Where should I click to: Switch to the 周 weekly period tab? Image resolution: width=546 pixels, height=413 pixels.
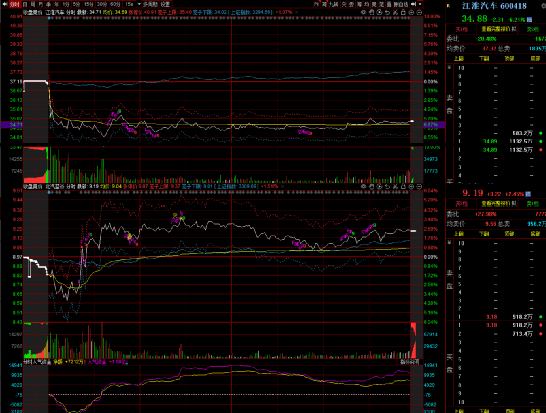[x=33, y=4]
